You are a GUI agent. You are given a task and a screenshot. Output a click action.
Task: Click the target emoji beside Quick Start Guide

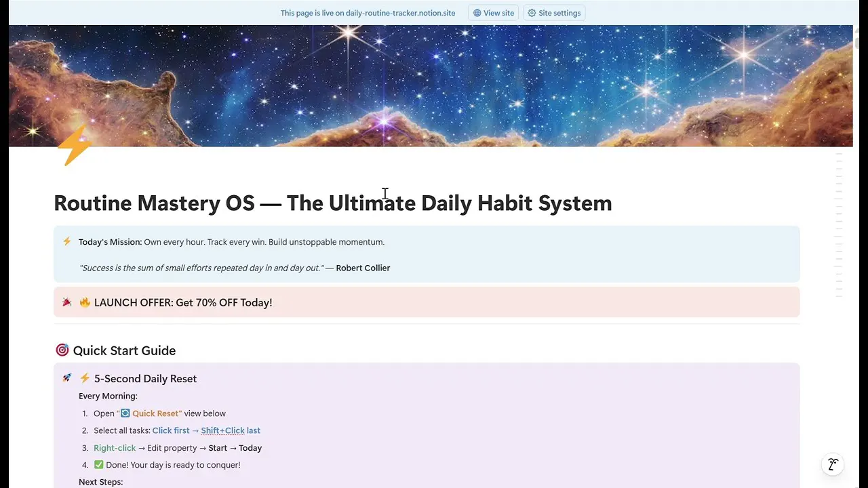click(62, 350)
